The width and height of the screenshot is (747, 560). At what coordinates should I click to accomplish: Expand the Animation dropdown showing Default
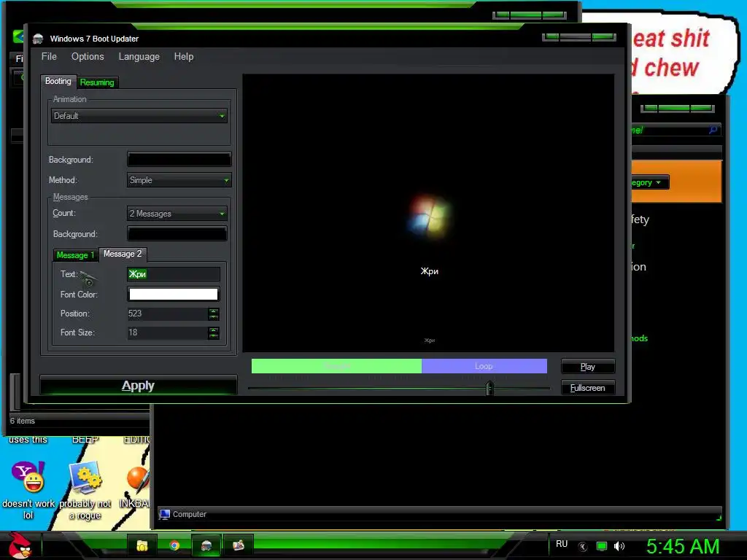pyautogui.click(x=139, y=116)
